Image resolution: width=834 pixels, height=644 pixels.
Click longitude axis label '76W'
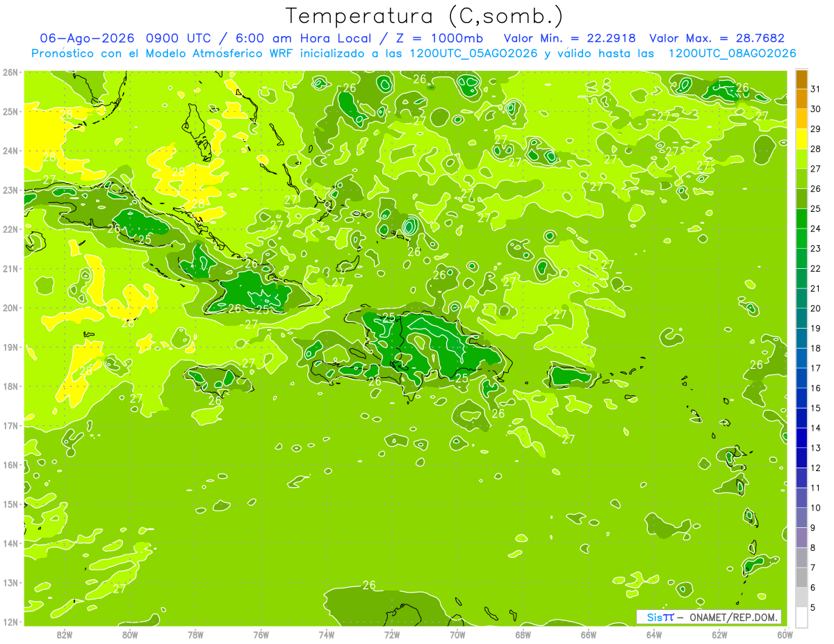[x=261, y=634]
